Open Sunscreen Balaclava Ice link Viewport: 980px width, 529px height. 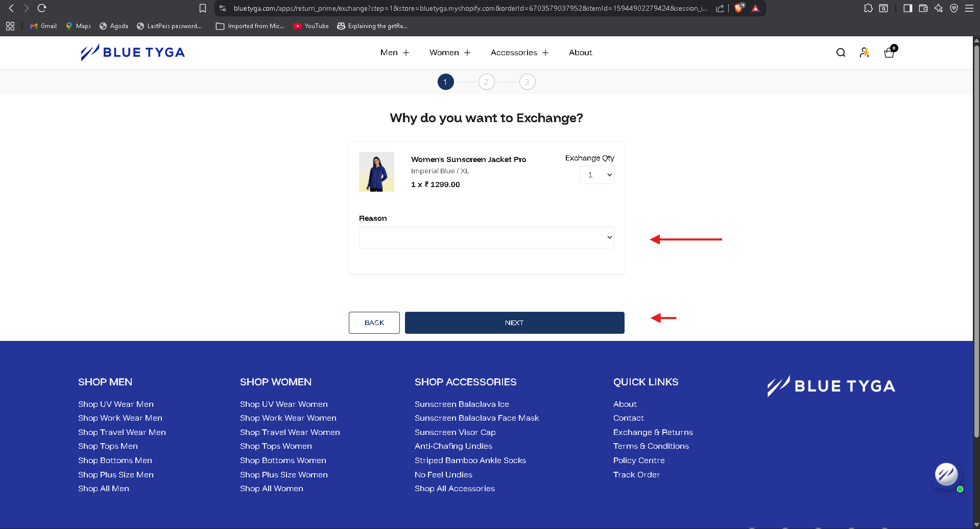[462, 404]
